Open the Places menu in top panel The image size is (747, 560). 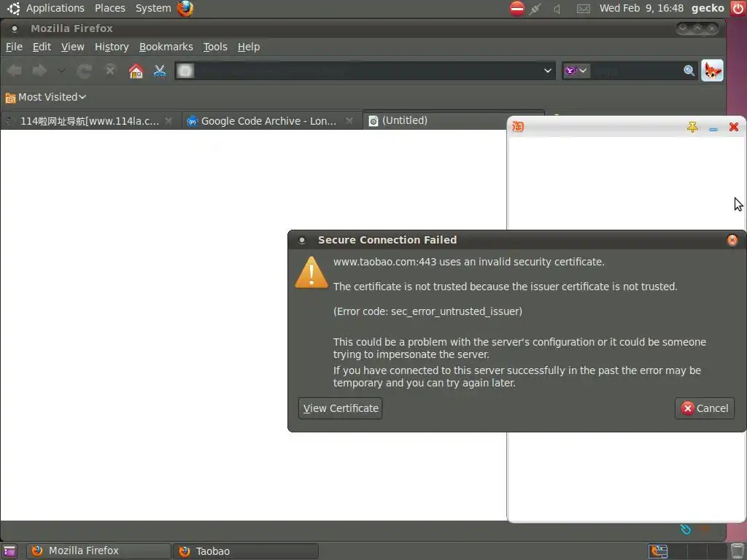(110, 8)
